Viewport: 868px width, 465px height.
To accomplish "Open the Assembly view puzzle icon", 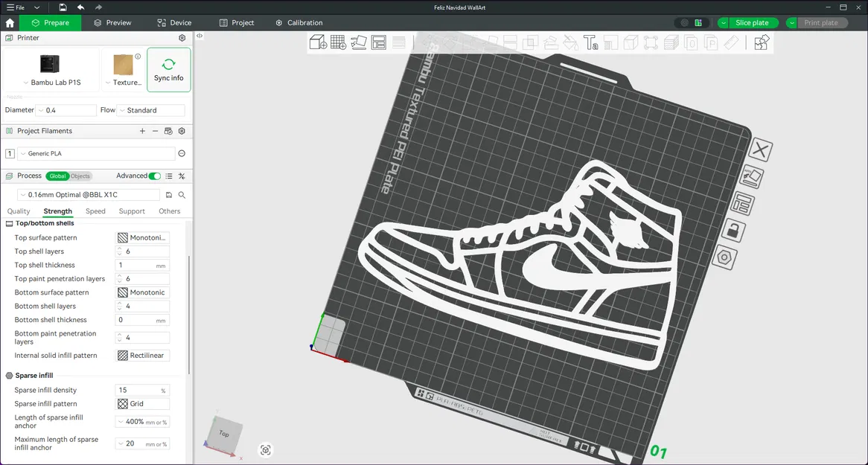I will [761, 42].
